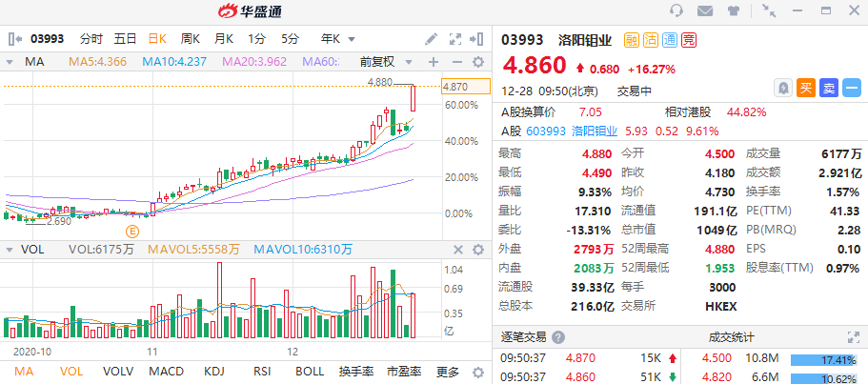
Task: Toggle MA indicator at bottom bar
Action: (23, 372)
